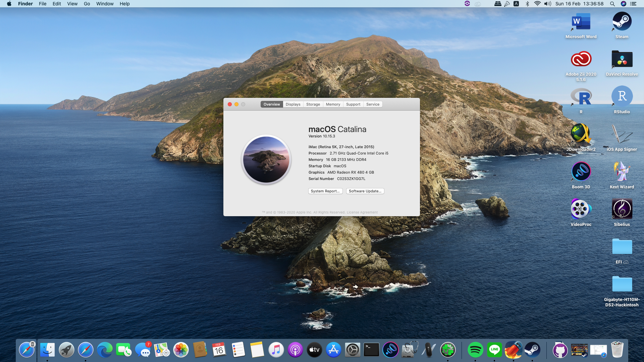Select Gigabyte-H110M-DS2-Hackintosh folder

(x=622, y=285)
